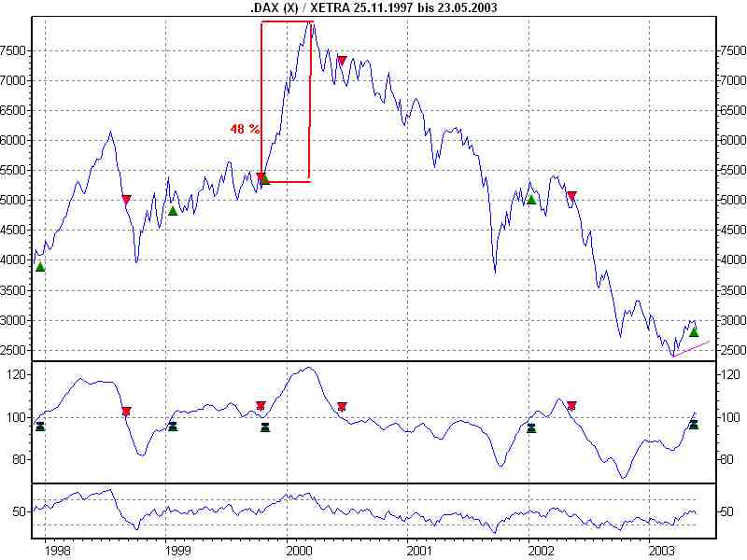This screenshot has height=560, width=747.
Task: Click the '2001' year label on the time axis
Action: click(419, 551)
